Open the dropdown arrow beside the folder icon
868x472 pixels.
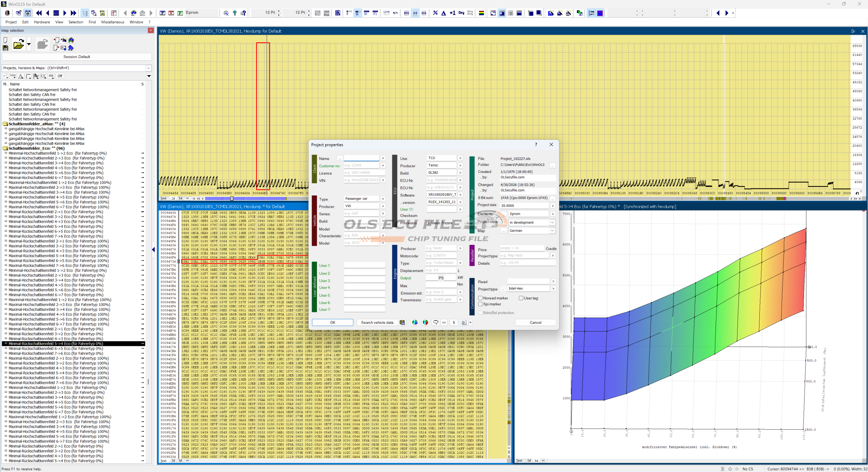coord(29,44)
